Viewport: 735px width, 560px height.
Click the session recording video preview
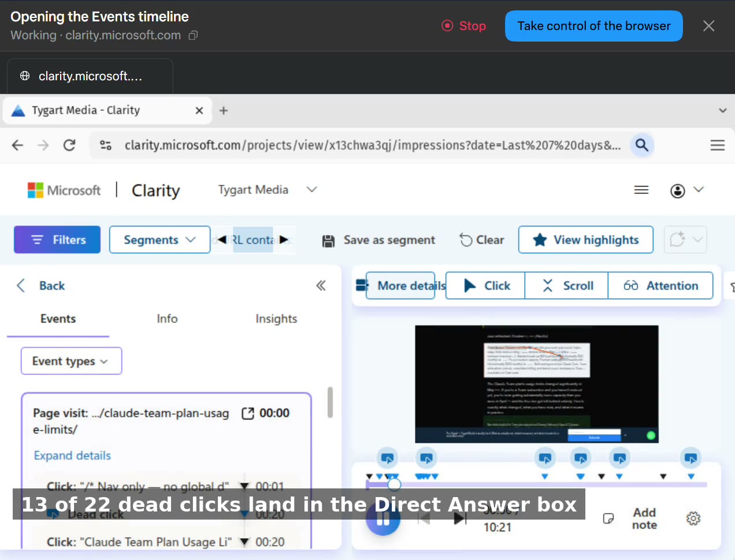tap(537, 384)
